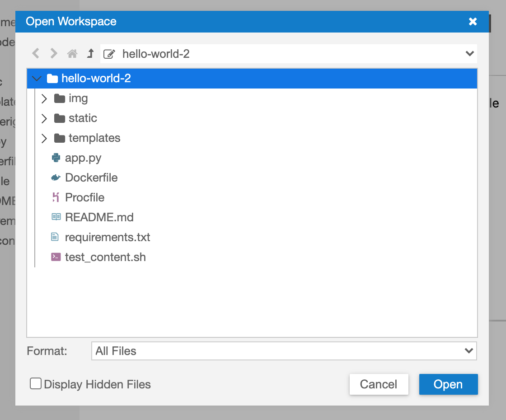
Task: Click the hello-world-2 folder icon in the tree
Action: pos(52,79)
